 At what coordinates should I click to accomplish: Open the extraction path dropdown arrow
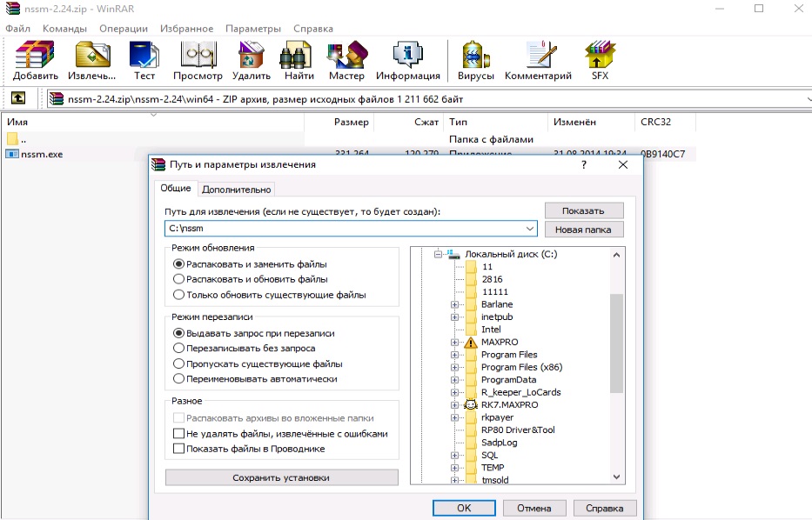coord(530,228)
